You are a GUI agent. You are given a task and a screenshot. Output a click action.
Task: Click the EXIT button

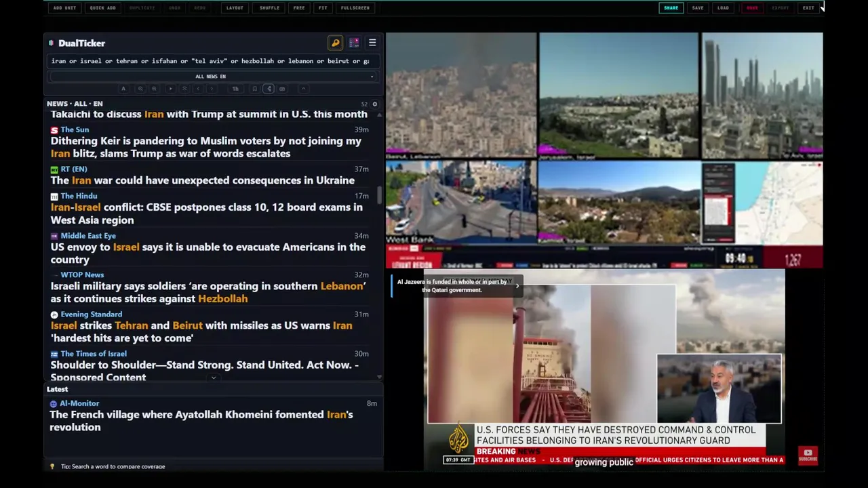tap(808, 8)
